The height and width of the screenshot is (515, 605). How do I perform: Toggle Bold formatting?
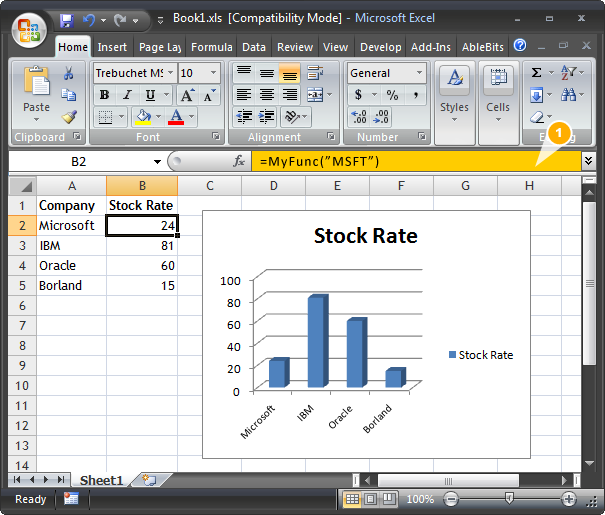(104, 95)
